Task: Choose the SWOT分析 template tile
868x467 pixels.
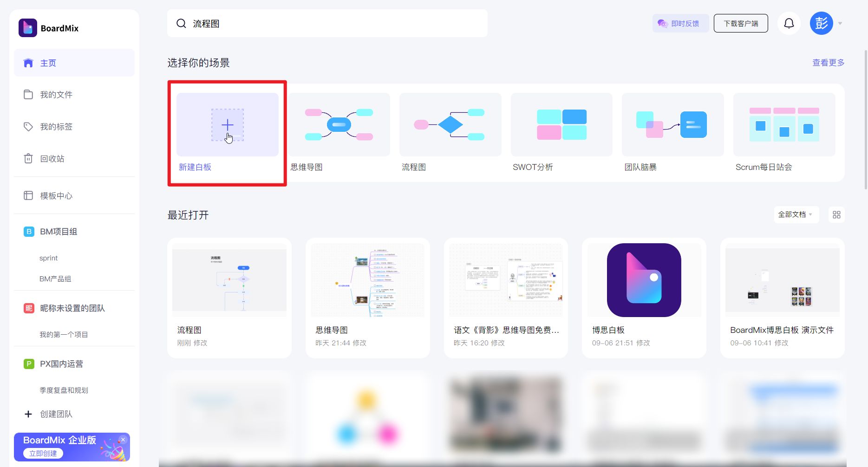Action: (561, 124)
